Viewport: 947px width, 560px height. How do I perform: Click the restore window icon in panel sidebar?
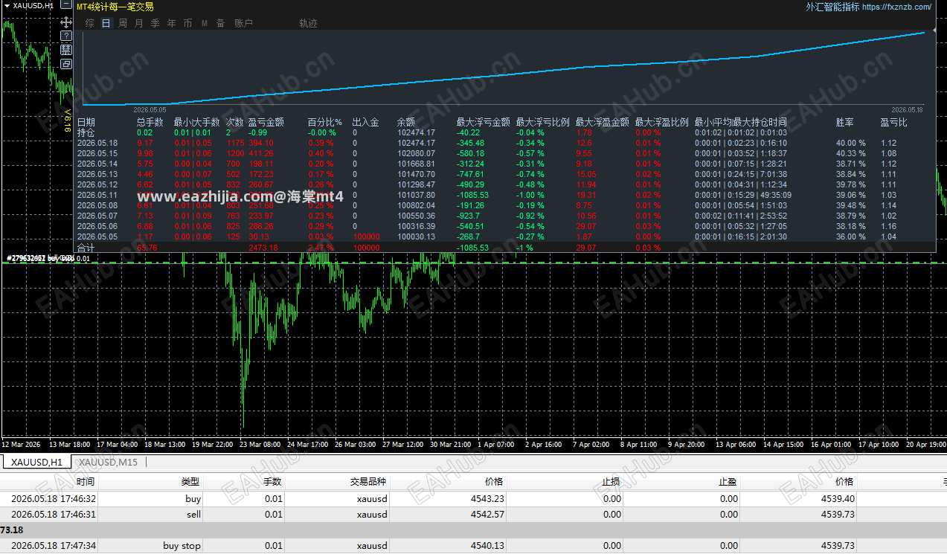click(66, 64)
